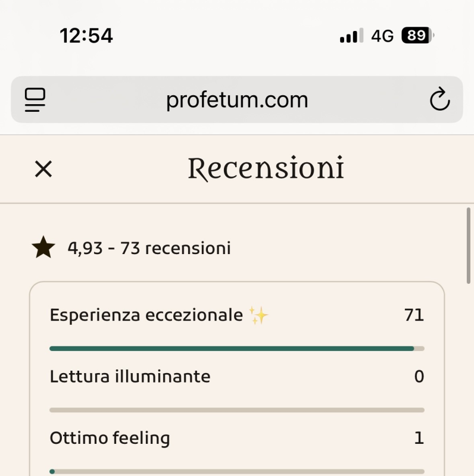Reload the page with the refresh icon
The width and height of the screenshot is (474, 476).
(439, 99)
